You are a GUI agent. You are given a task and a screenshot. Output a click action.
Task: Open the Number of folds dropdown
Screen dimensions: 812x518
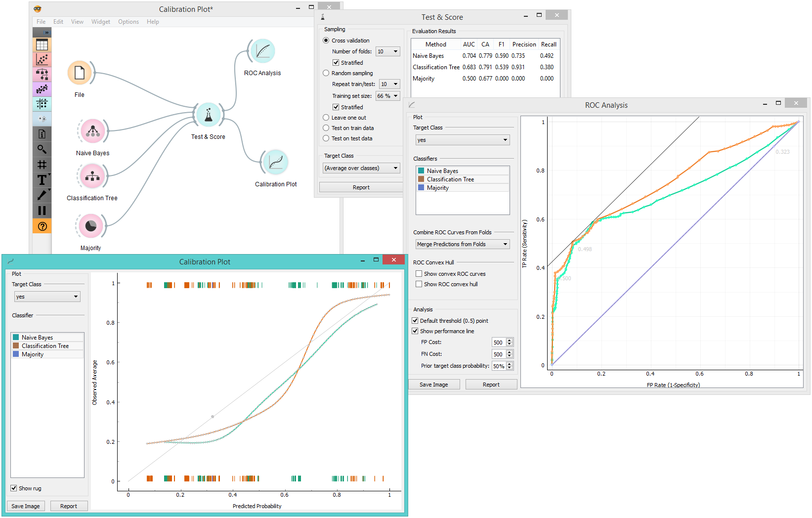tap(388, 51)
